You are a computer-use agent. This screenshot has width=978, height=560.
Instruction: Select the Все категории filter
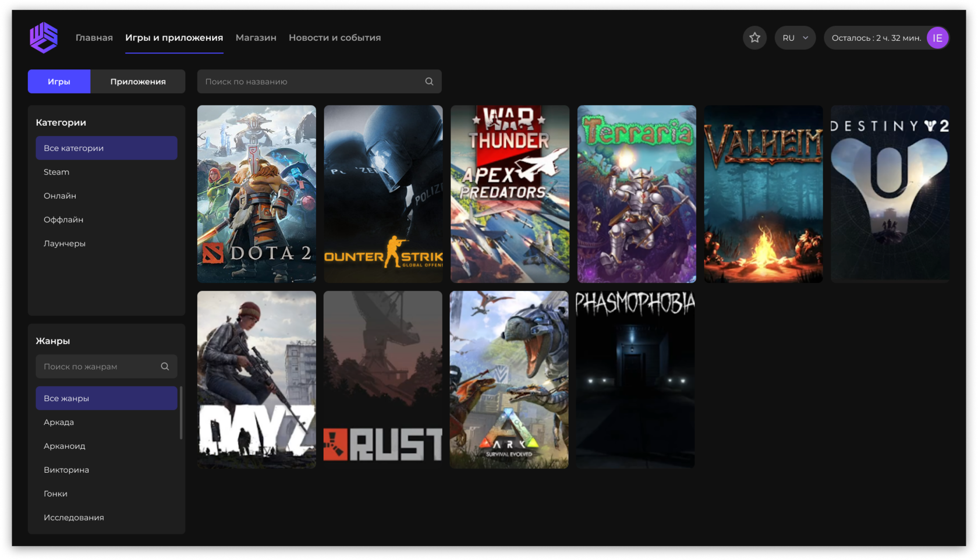pyautogui.click(x=107, y=148)
